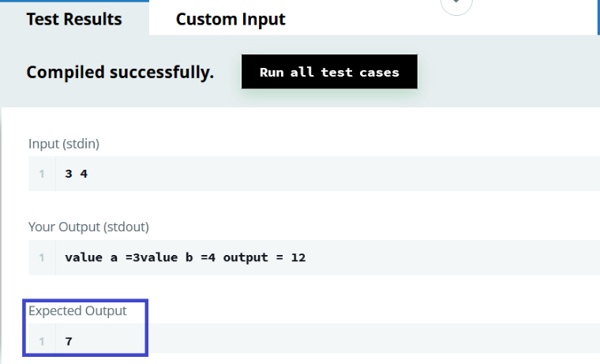Click the stdin input value 3 4
This screenshot has height=364, width=600.
(x=76, y=174)
